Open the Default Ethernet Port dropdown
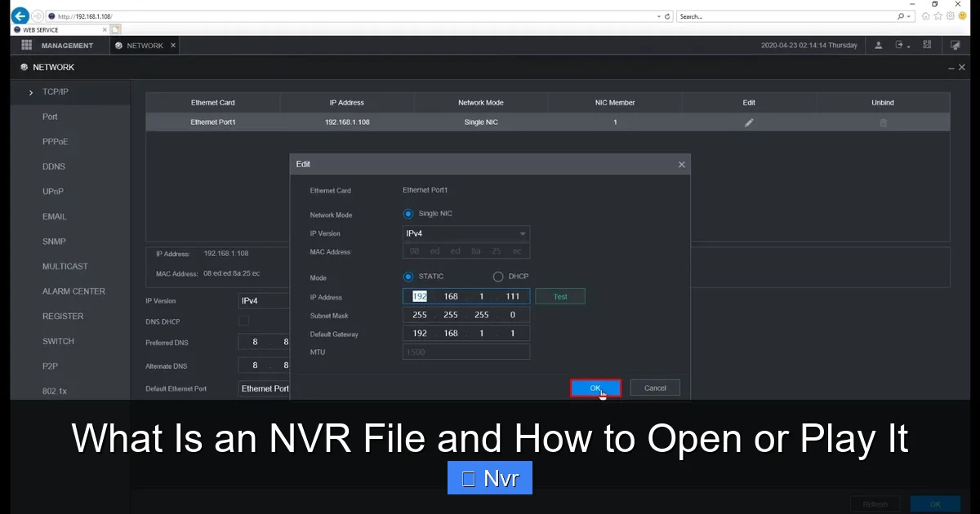 264,388
